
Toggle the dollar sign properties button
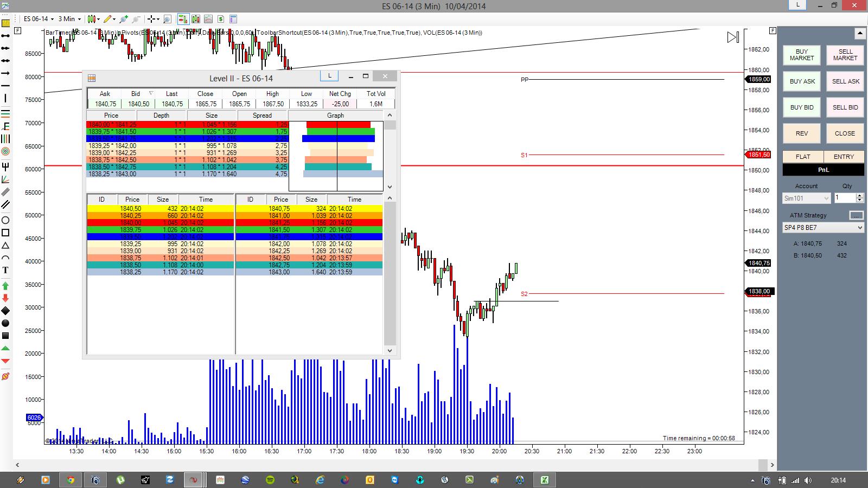221,19
